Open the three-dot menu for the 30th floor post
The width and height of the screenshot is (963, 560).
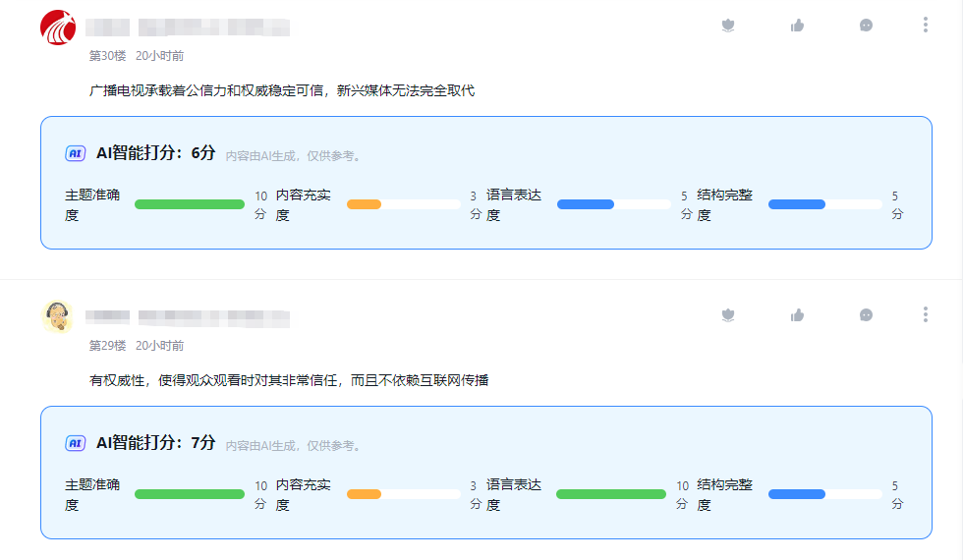point(925,26)
